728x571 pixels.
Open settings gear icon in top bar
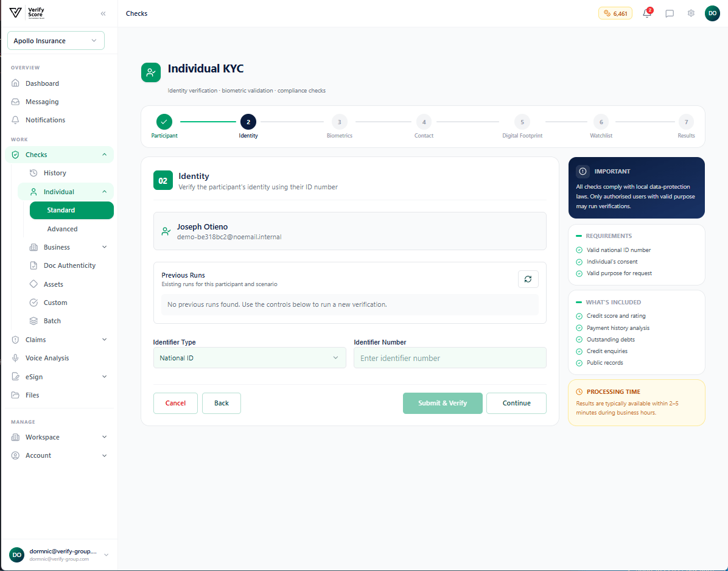[x=691, y=13]
